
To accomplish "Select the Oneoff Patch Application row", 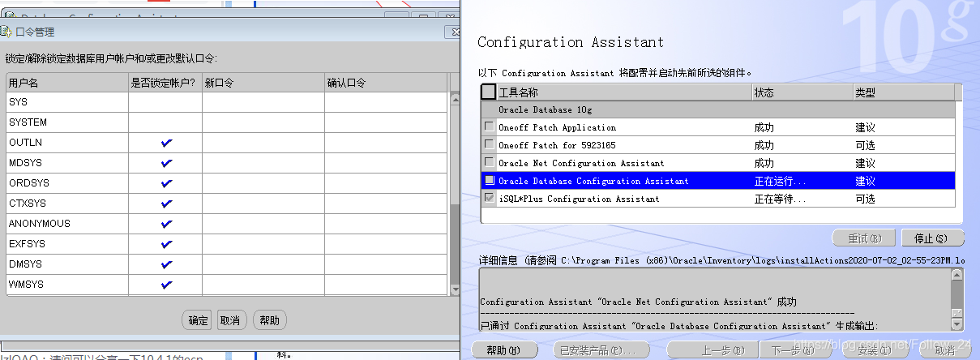I will click(718, 127).
